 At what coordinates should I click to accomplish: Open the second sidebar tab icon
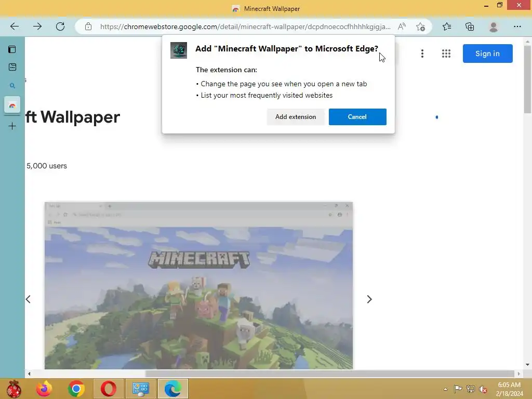[12, 67]
